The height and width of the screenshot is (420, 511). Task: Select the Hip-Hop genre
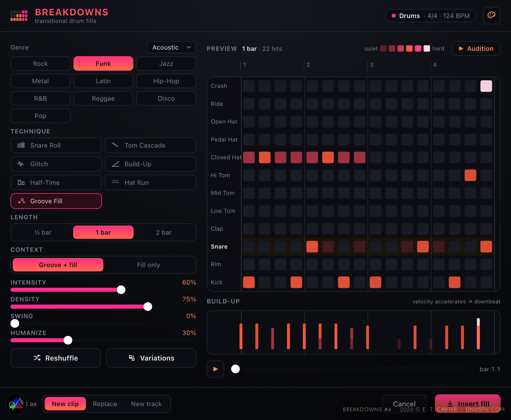[x=166, y=81]
